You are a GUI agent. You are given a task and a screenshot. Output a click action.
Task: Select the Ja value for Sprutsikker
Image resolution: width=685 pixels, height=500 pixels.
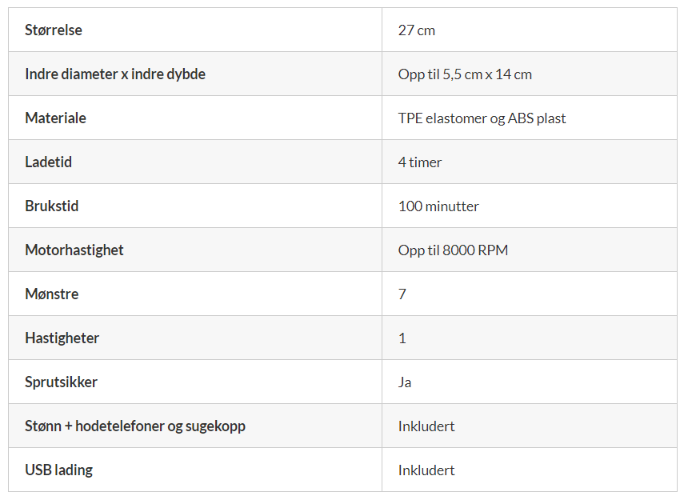[405, 382]
